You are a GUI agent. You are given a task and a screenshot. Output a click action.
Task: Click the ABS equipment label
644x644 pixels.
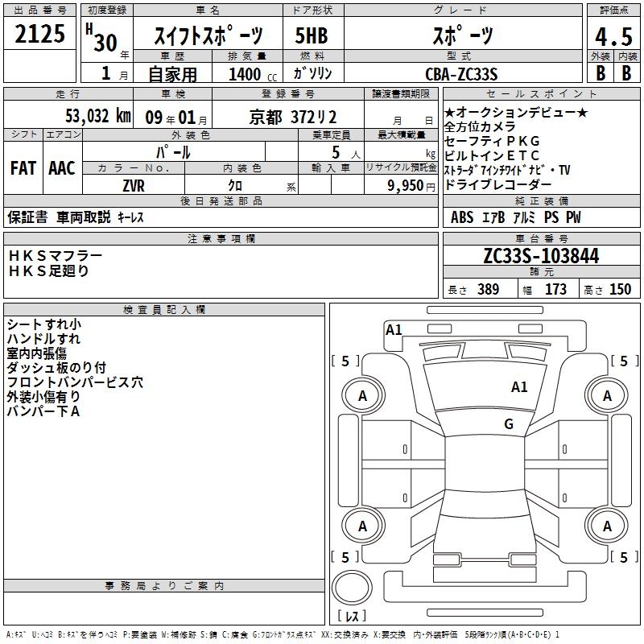(462, 217)
